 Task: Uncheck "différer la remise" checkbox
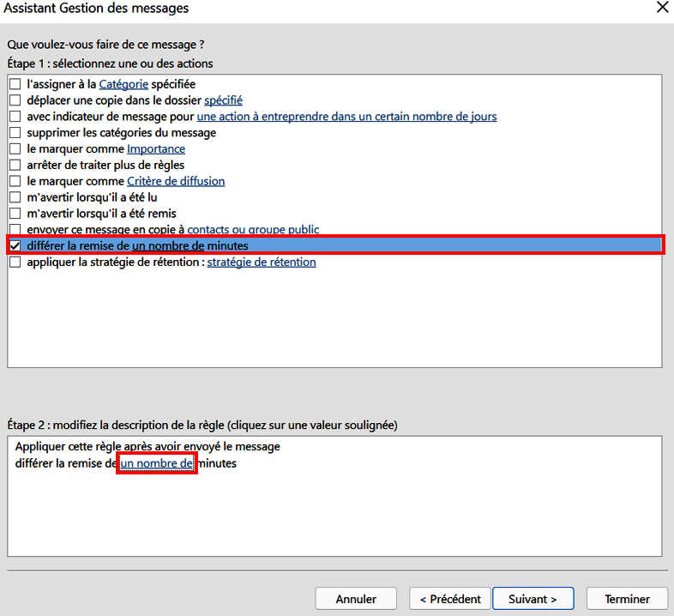[15, 245]
